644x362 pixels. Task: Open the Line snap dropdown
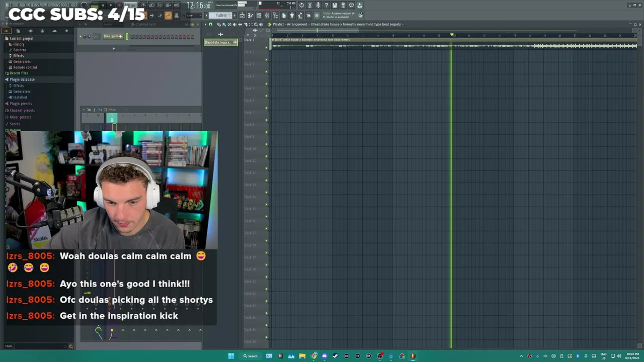(x=194, y=16)
